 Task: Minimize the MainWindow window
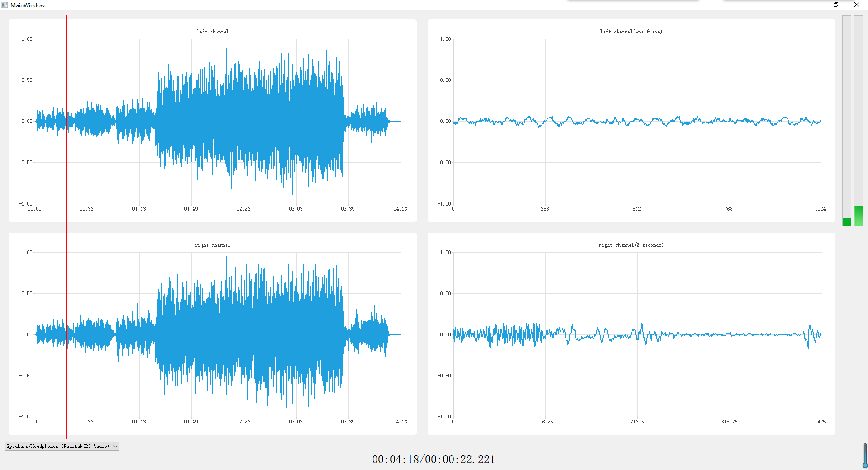816,5
